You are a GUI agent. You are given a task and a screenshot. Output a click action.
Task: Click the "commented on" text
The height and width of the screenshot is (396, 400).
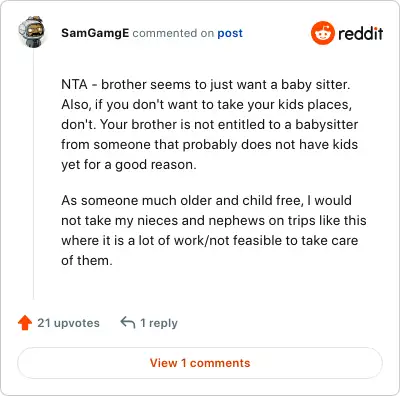173,33
